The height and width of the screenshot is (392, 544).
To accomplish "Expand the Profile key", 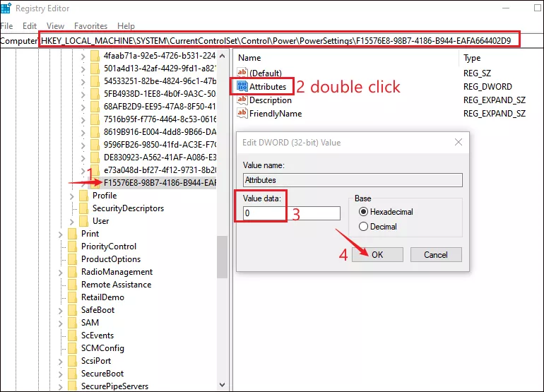I will (71, 196).
